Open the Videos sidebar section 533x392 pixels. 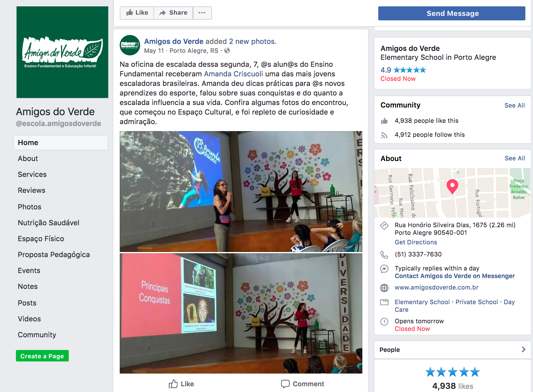click(29, 319)
